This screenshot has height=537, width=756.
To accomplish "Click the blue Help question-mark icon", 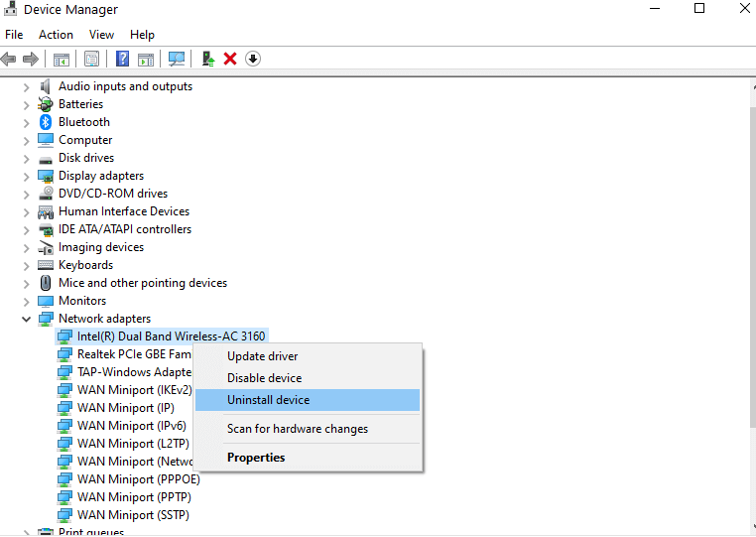I will tap(122, 59).
